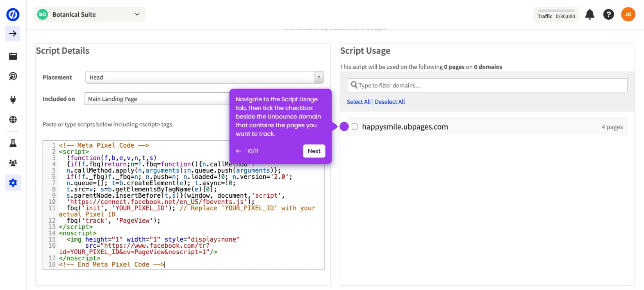Click the Included on Main Landing Page field
This screenshot has width=644, height=290.
[x=157, y=99]
